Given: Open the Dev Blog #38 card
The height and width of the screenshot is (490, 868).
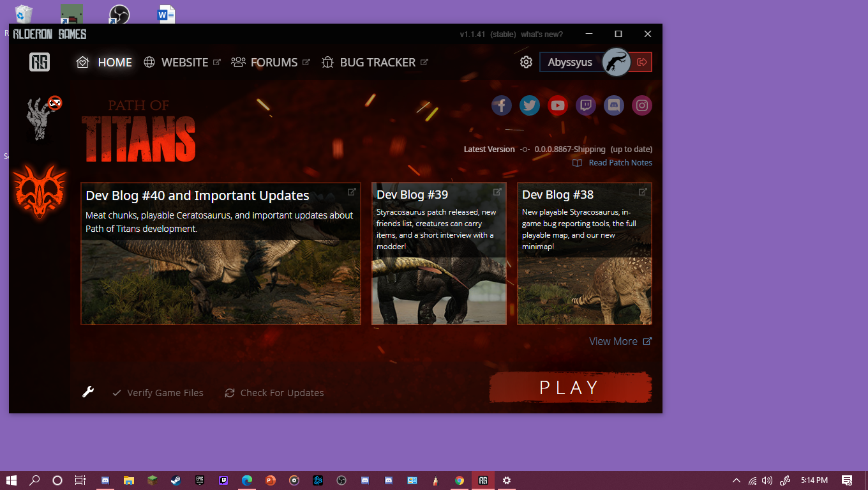Looking at the screenshot, I should point(585,254).
